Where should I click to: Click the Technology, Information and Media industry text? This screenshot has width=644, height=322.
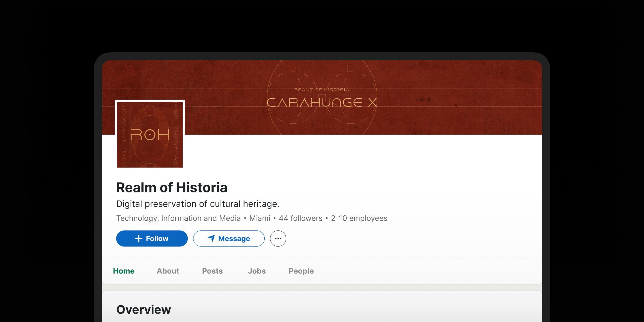click(x=178, y=218)
